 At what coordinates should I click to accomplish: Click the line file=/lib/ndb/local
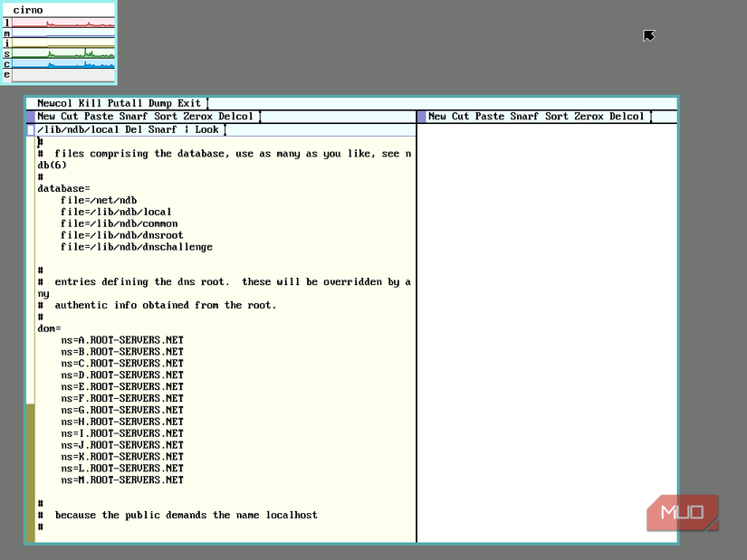(x=116, y=212)
